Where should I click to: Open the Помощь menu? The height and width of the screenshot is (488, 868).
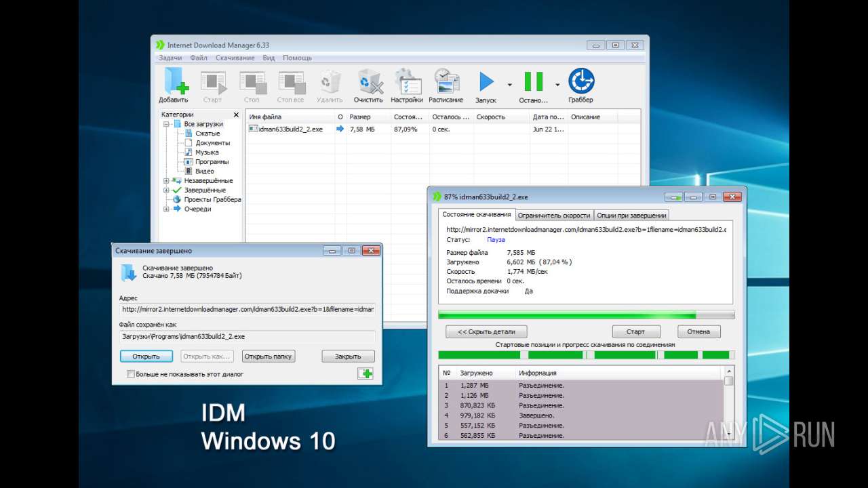(297, 58)
